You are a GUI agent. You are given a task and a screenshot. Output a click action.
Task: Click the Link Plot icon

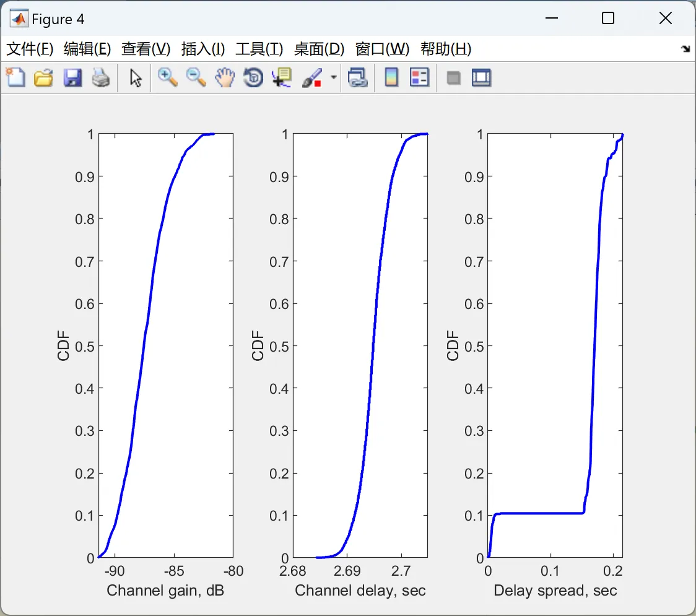[x=358, y=77]
